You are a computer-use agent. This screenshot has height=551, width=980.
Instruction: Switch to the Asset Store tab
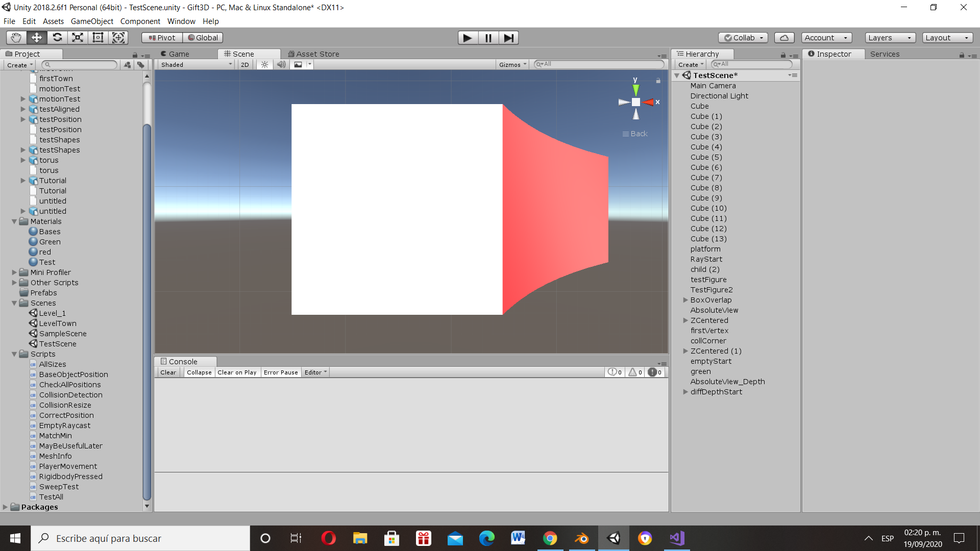pos(313,54)
